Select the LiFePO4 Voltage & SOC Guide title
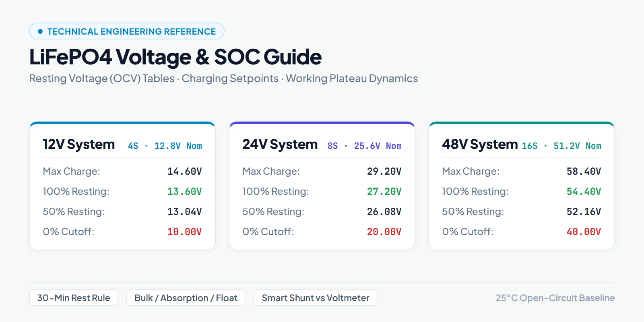The height and width of the screenshot is (322, 644). (x=175, y=57)
